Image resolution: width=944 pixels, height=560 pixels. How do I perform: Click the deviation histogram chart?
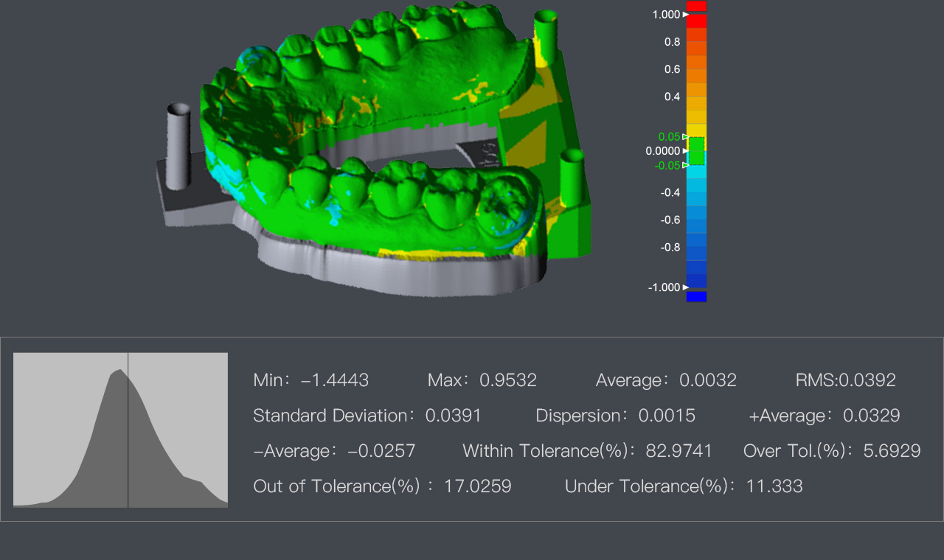[x=120, y=430]
